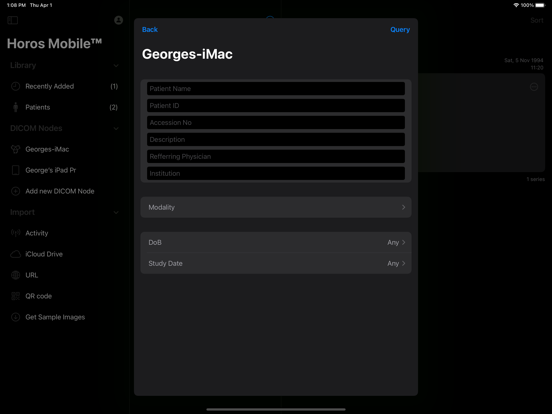Toggle the sidebar panel icon
The width and height of the screenshot is (552, 414).
pos(13,20)
